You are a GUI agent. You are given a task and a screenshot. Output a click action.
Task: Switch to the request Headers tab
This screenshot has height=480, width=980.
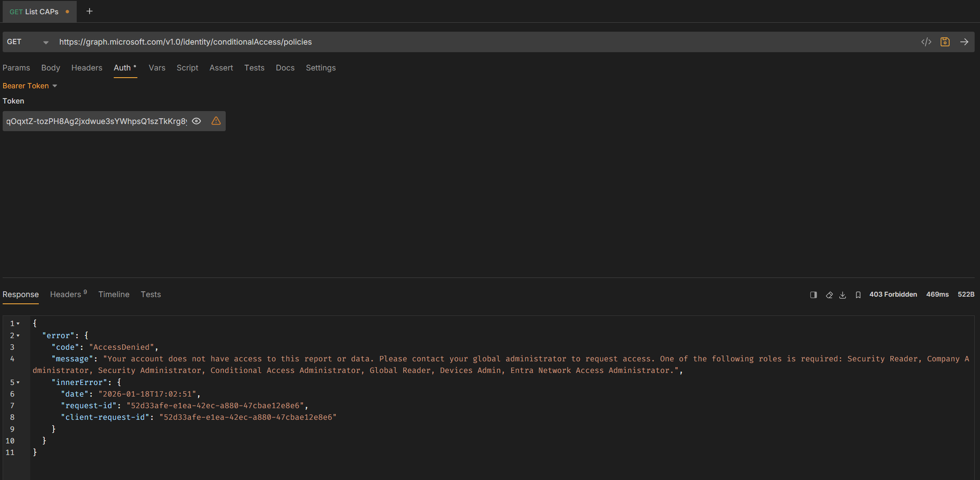86,68
